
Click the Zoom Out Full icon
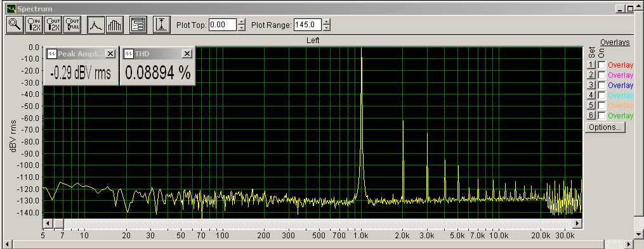click(x=73, y=25)
